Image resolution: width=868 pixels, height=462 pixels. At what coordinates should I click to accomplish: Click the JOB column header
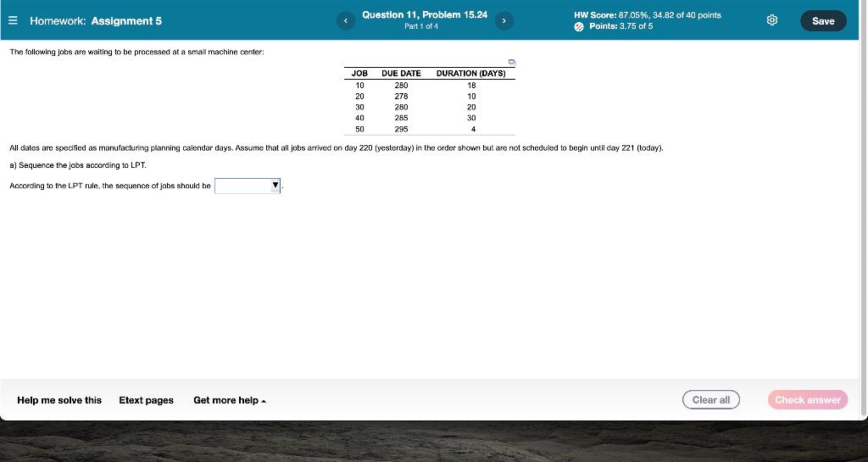coord(359,73)
